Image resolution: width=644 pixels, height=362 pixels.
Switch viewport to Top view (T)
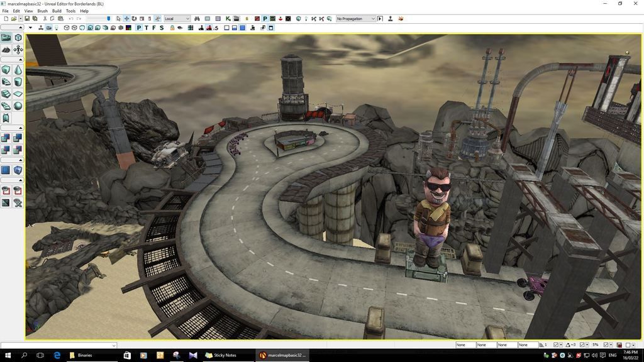tap(146, 28)
